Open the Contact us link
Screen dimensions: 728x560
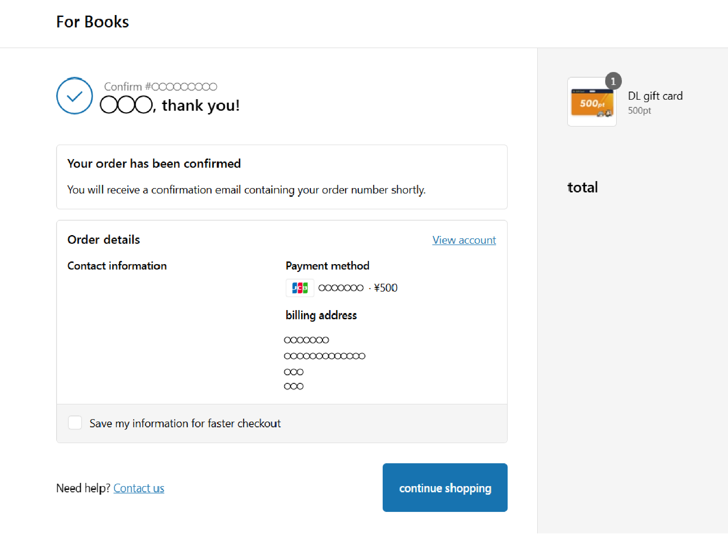click(139, 488)
